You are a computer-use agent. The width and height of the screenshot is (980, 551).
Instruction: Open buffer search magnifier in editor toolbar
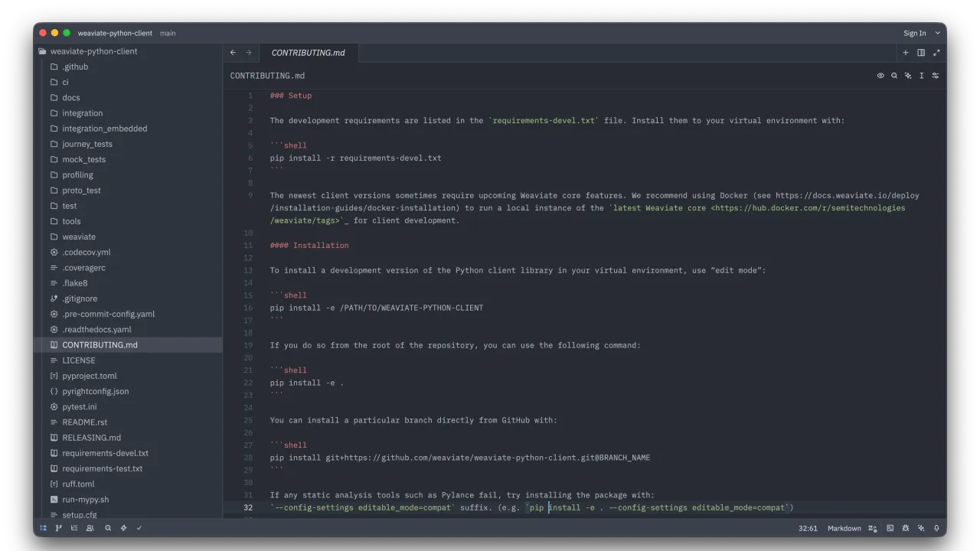coord(894,76)
